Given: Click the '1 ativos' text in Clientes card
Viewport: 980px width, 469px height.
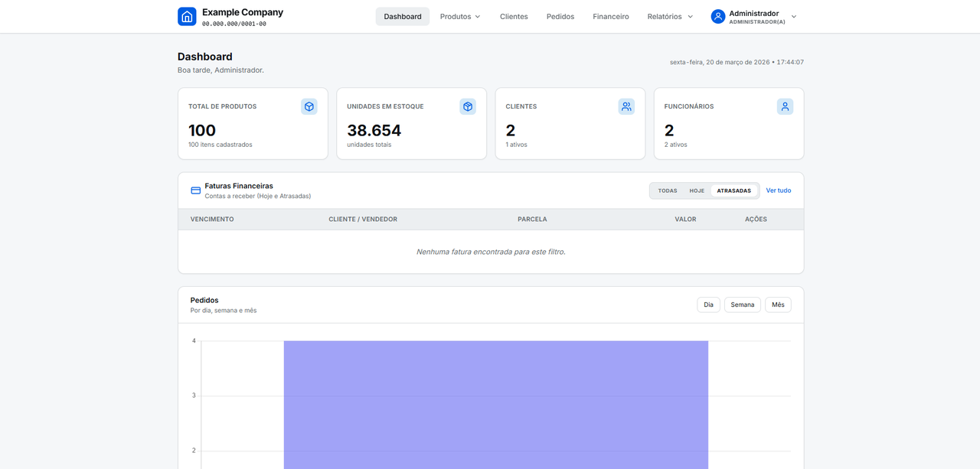Looking at the screenshot, I should 517,145.
